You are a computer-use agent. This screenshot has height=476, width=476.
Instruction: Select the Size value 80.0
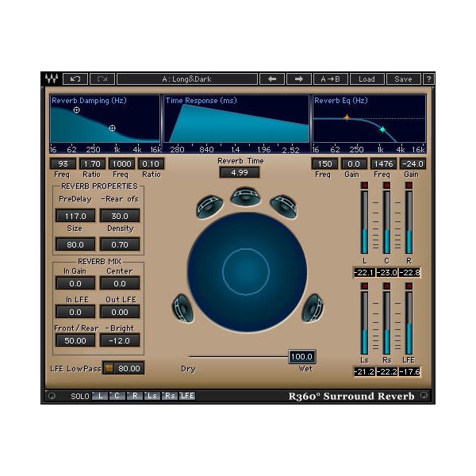[75, 244]
